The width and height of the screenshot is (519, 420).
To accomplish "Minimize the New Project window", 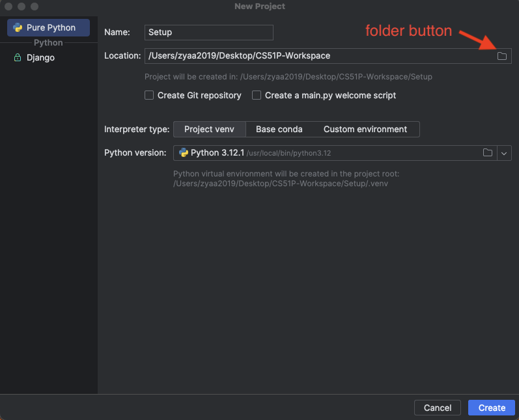I will pos(21,7).
